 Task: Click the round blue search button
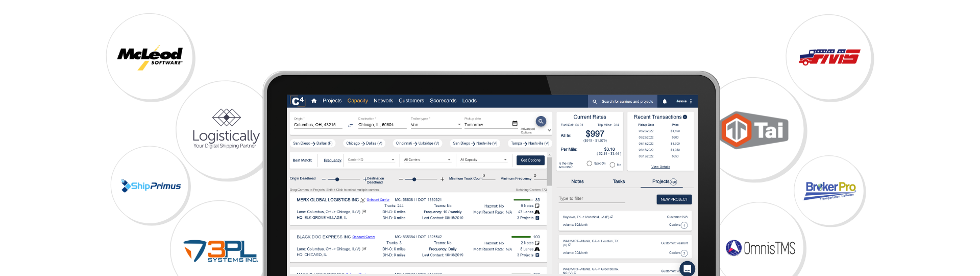click(541, 121)
